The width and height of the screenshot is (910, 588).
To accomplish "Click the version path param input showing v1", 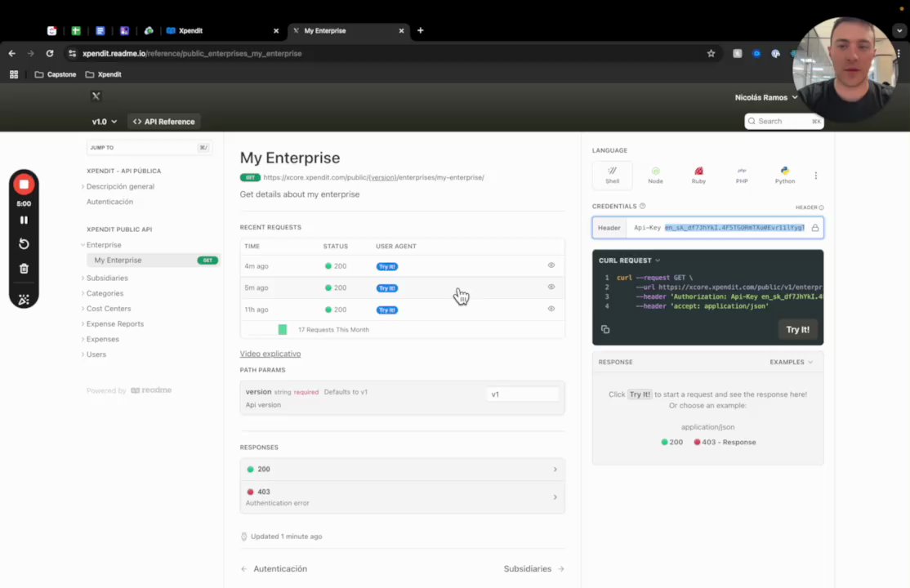I will pyautogui.click(x=522, y=394).
